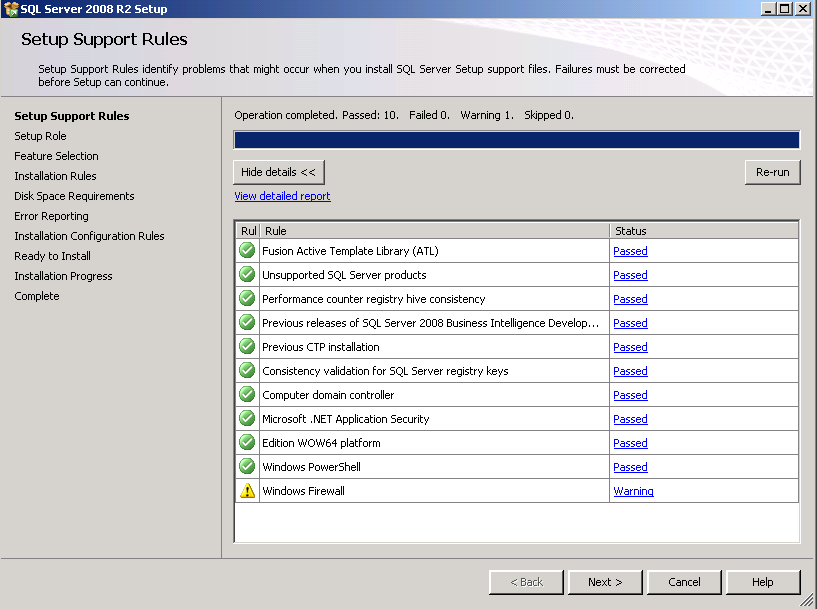This screenshot has height=609, width=817.
Task: Select Ready to Install step
Action: coord(52,256)
